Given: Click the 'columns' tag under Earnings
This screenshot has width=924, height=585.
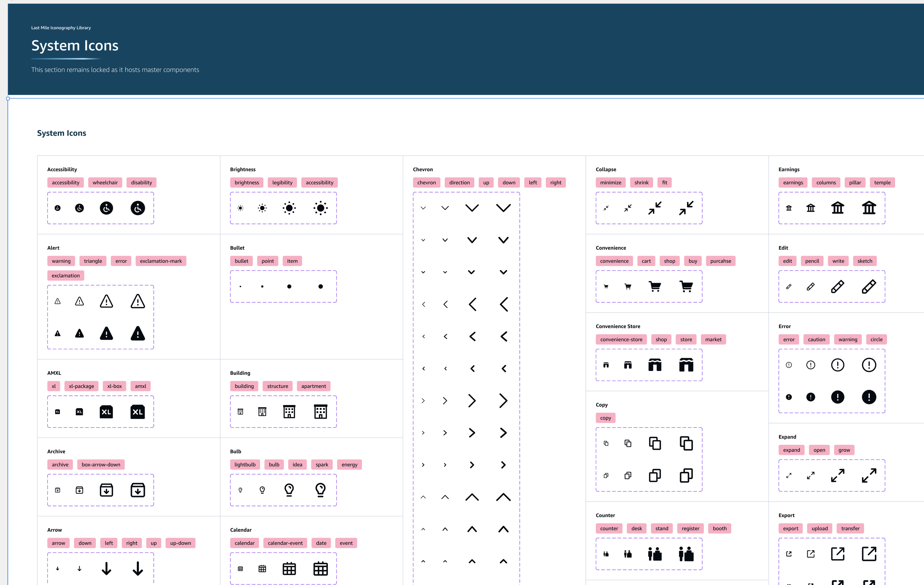Looking at the screenshot, I should click(x=826, y=183).
